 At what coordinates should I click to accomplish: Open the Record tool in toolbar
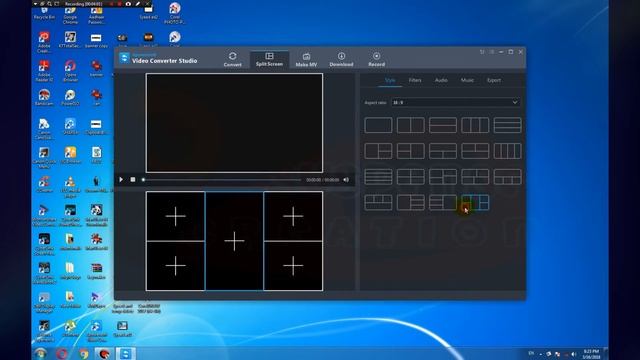pos(376,60)
